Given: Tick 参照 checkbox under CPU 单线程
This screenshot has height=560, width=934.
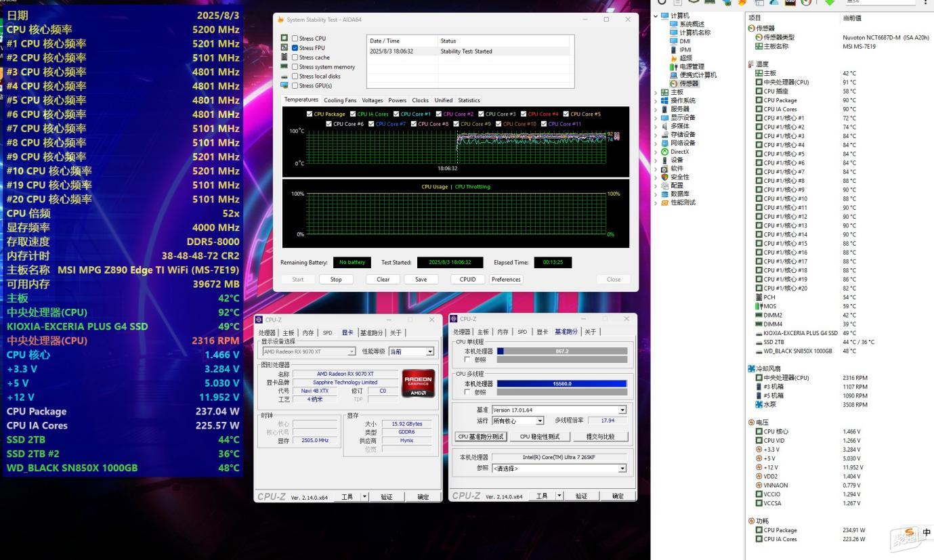Looking at the screenshot, I should [x=467, y=360].
